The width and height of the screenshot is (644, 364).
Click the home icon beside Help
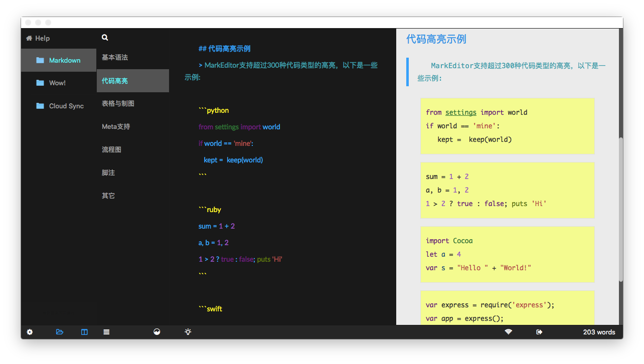(29, 38)
